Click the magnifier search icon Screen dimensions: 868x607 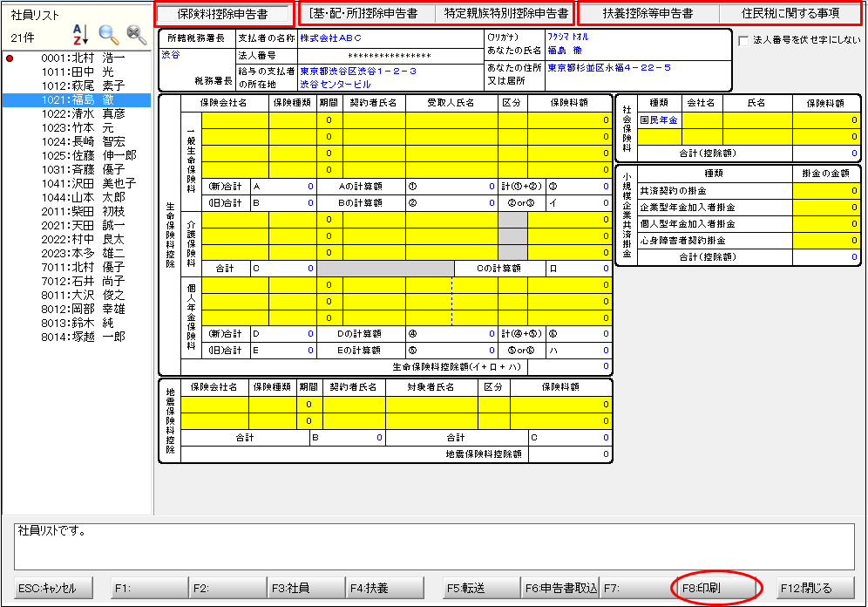pyautogui.click(x=109, y=35)
